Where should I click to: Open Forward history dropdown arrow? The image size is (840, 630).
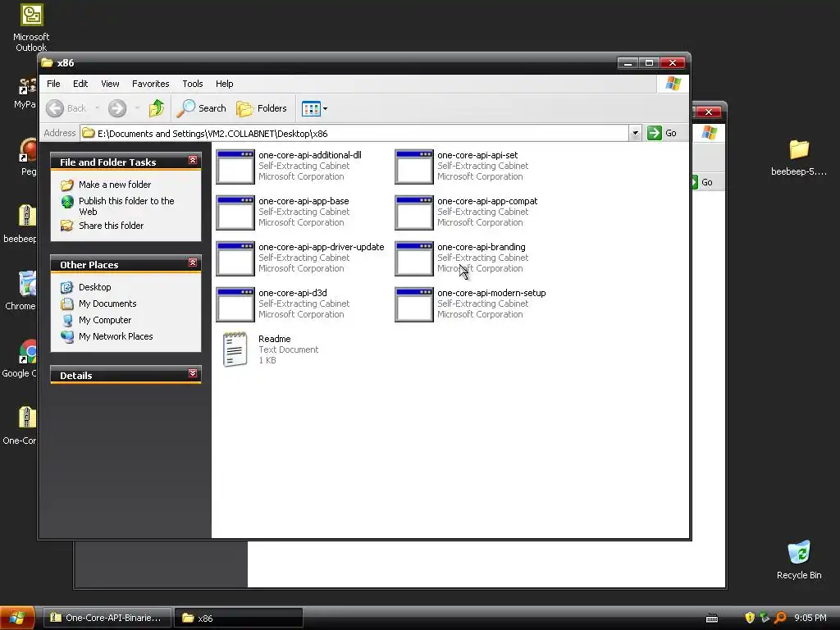coord(137,108)
